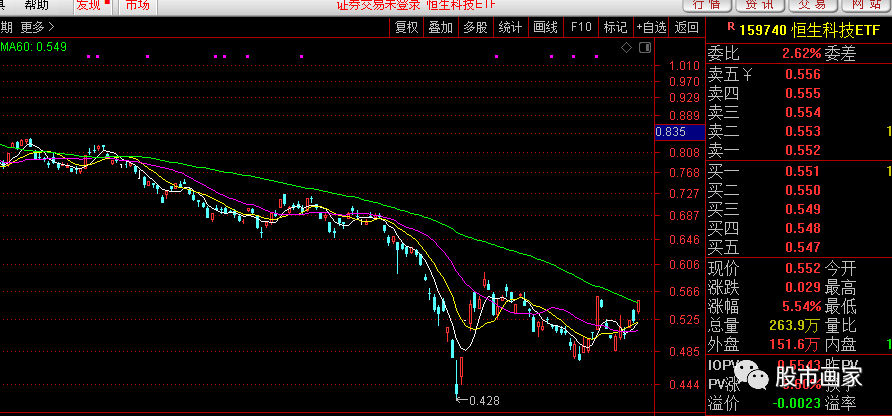Click the highlighted 0.835 price axis label
The width and height of the screenshot is (892, 416).
pos(680,132)
